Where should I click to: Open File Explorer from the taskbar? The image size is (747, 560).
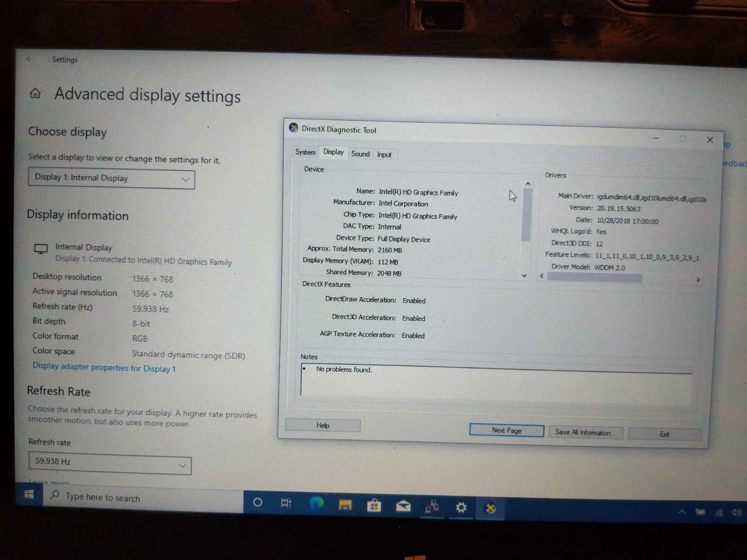coord(345,504)
